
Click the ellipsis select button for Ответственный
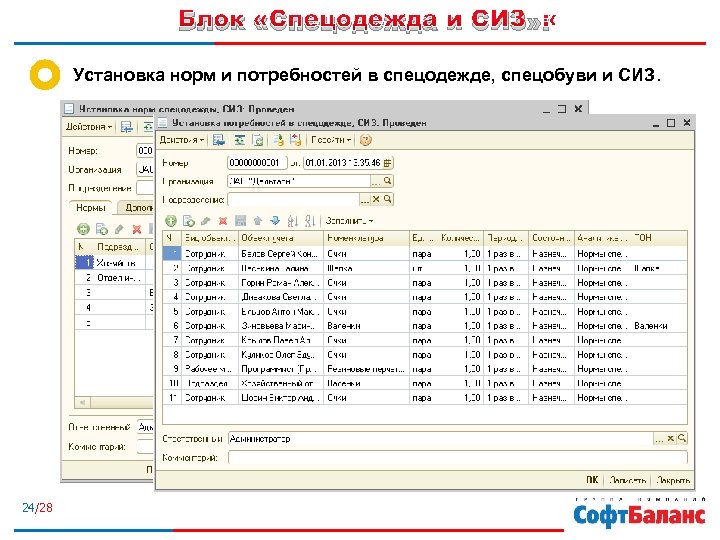(x=659, y=439)
